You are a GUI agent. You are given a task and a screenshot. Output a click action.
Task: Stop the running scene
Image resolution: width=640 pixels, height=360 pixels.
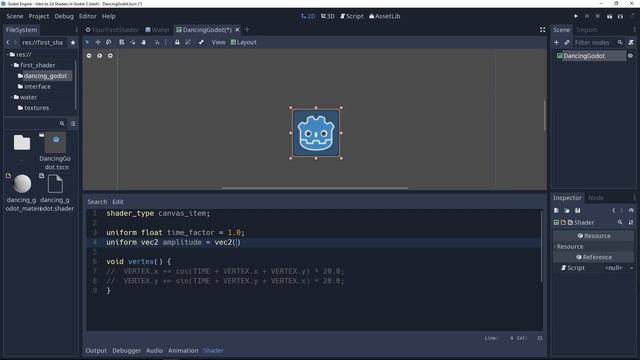598,16
